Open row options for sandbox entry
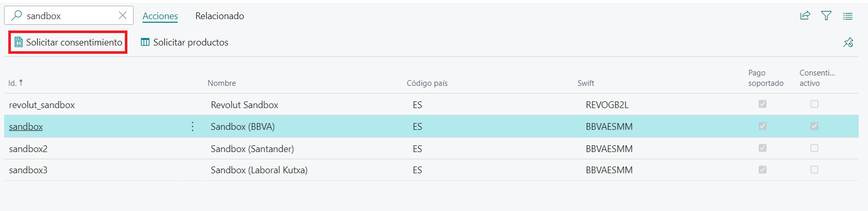Screen dimensions: 868x211 [193, 127]
